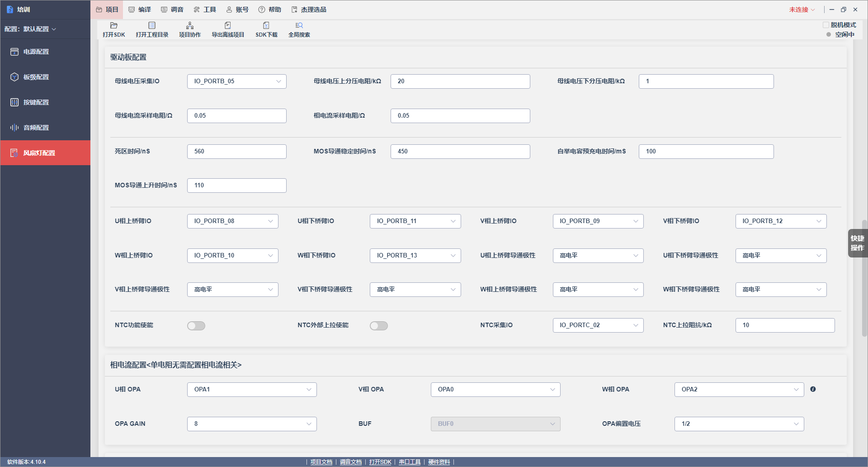Screen dimensions: 868x467
Task: Select 风扇灯配置 in the sidebar
Action: coord(45,153)
